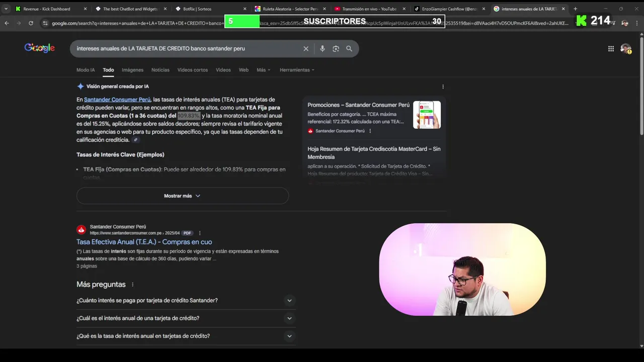644x362 pixels.
Task: Click the webcam overlay of the streamer
Action: pyautogui.click(x=462, y=269)
